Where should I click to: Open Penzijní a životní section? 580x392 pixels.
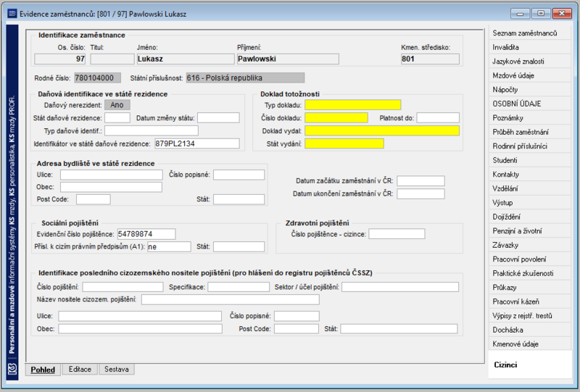[529, 230]
